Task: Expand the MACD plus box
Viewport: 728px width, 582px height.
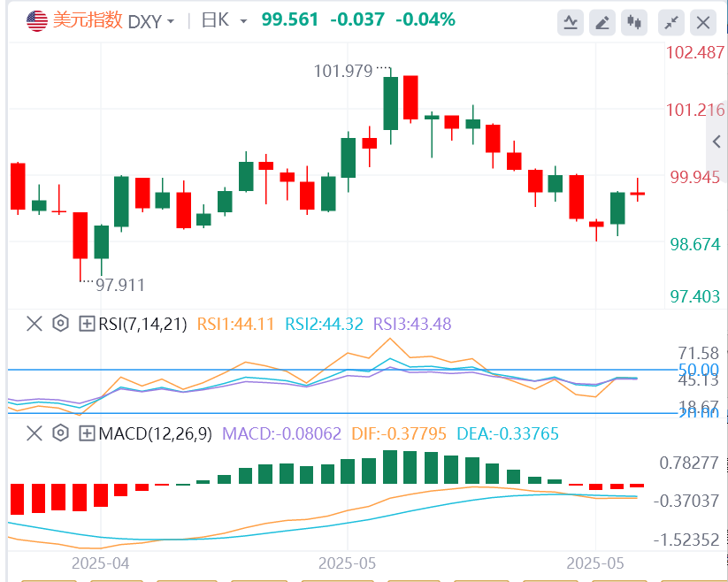Action: click(87, 433)
